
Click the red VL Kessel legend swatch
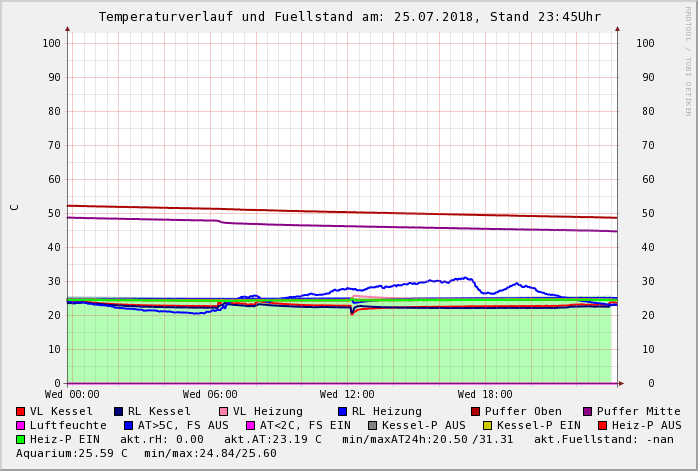[21, 412]
